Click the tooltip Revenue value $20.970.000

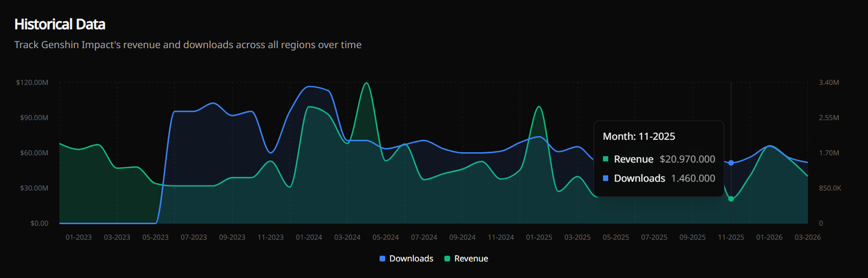(688, 159)
